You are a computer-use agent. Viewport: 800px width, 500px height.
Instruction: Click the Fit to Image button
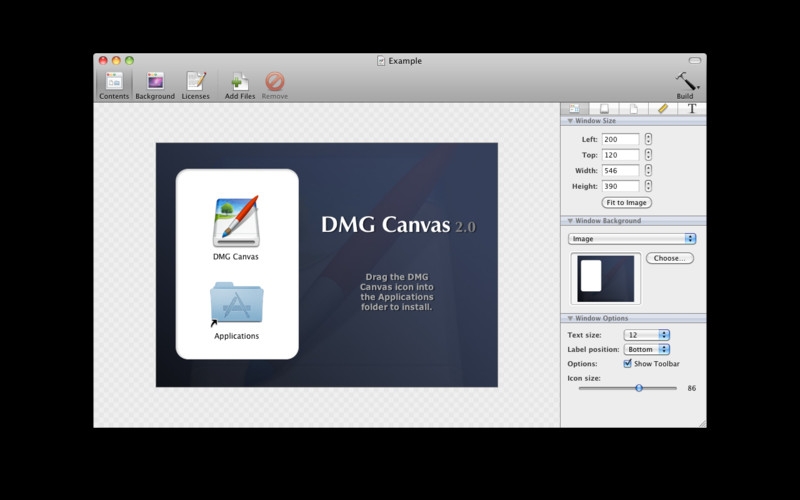point(627,203)
